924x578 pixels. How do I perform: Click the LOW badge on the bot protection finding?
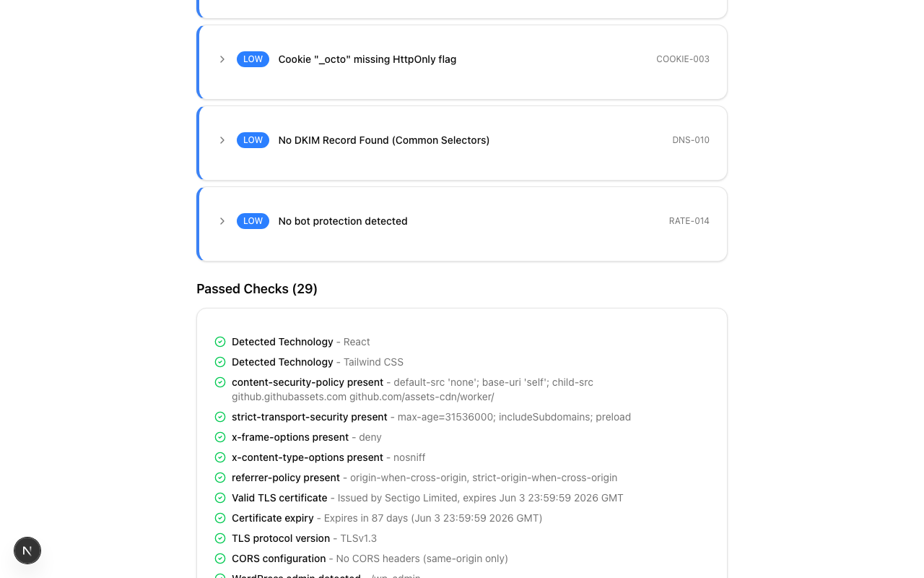coord(253,221)
